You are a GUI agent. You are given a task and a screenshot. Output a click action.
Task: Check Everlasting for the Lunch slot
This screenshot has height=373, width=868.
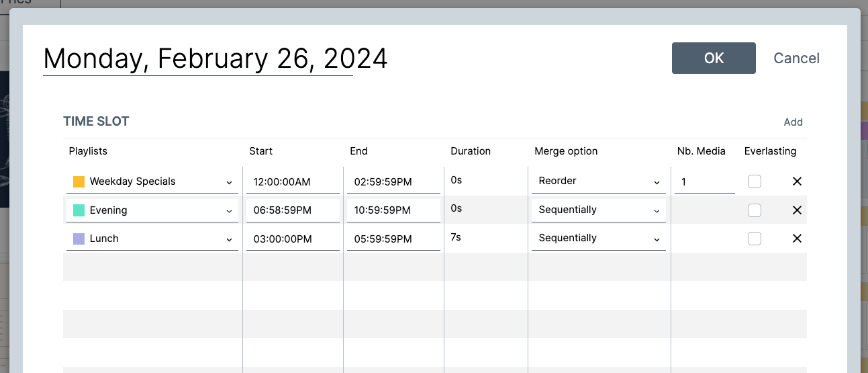pos(755,239)
